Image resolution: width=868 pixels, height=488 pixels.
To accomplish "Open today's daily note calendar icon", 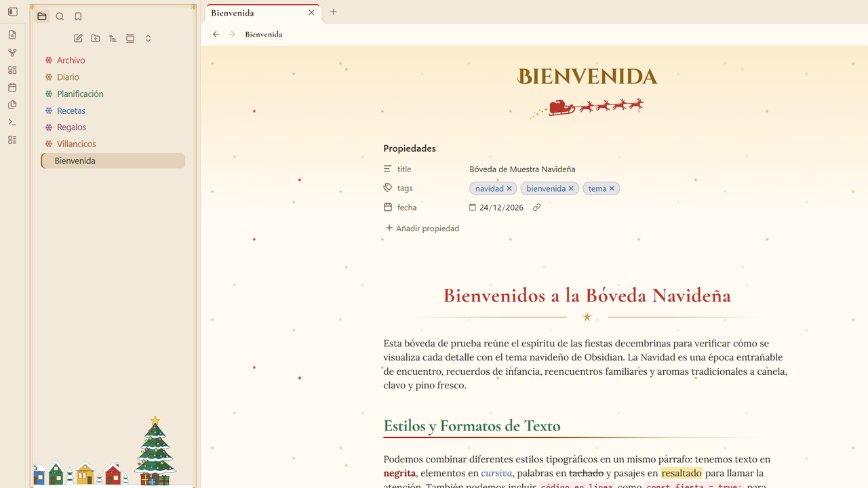I will pyautogui.click(x=12, y=87).
